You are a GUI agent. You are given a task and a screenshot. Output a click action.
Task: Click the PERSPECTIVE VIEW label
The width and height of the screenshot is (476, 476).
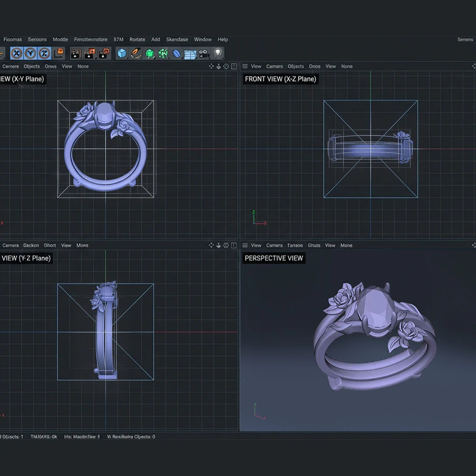tap(274, 258)
